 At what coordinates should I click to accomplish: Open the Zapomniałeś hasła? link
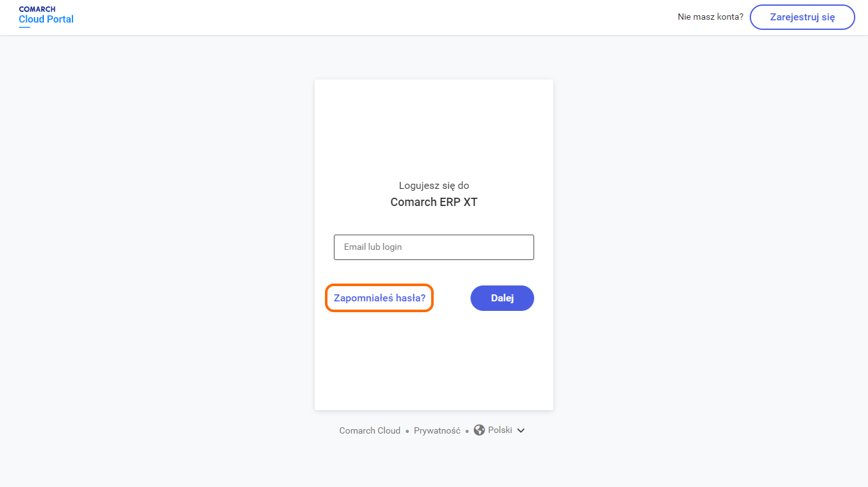click(x=379, y=298)
